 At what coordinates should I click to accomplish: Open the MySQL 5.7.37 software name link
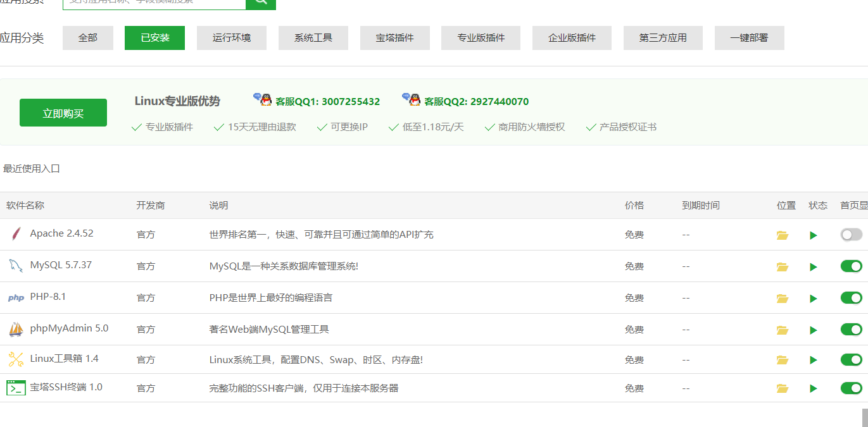coord(61,265)
